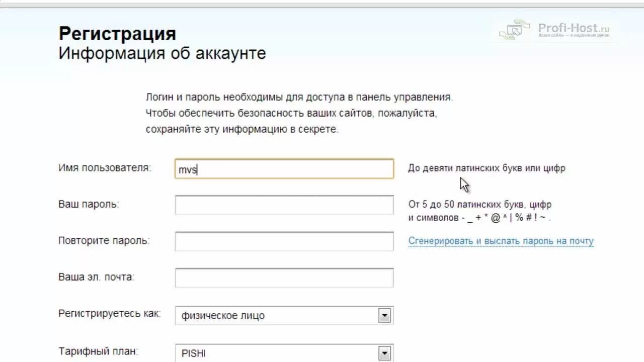Click "Сгенерировать и выслать пароль на почту" link
This screenshot has height=362, width=644.
501,241
